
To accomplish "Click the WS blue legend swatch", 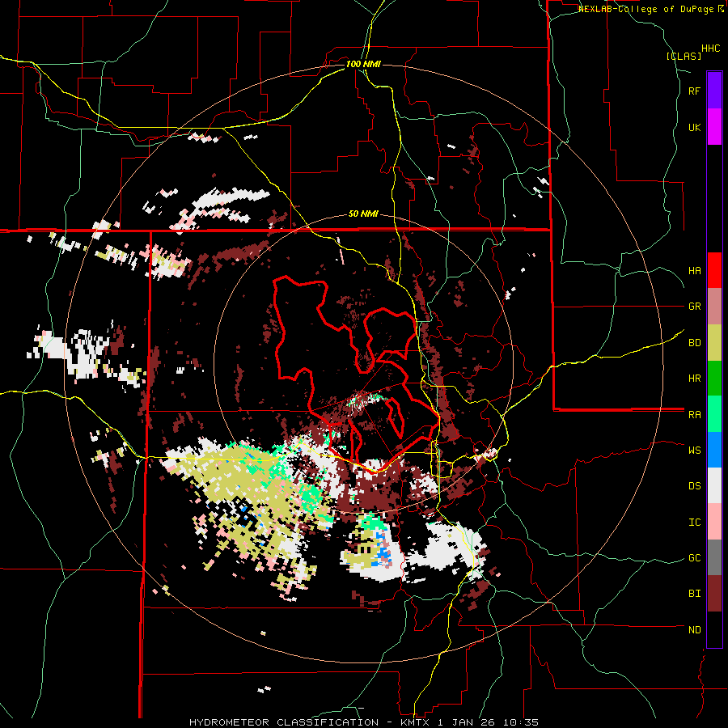I will pos(714,450).
